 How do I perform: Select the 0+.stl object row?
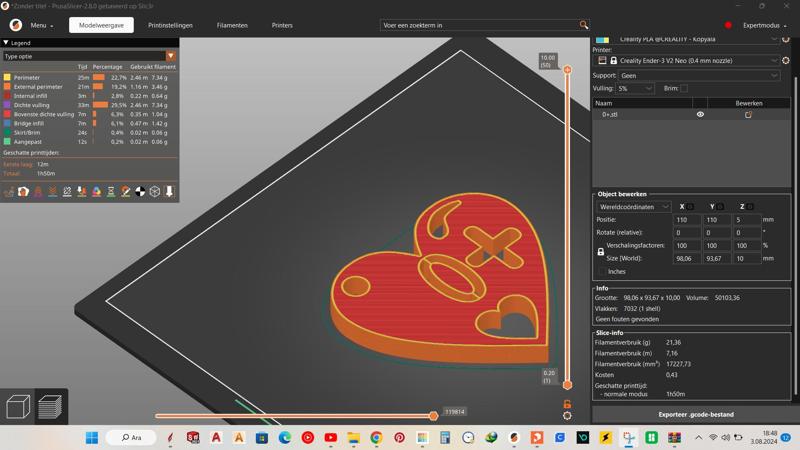tap(691, 114)
